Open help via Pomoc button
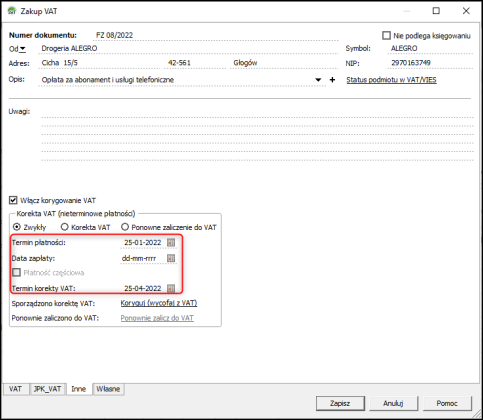Screen dimensions: 483x420 (x=447, y=403)
